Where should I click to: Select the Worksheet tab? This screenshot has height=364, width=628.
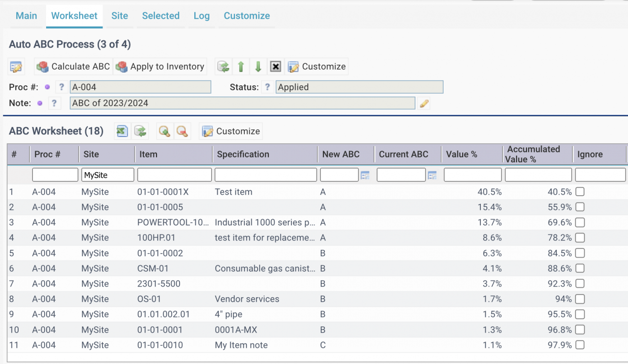pos(75,16)
